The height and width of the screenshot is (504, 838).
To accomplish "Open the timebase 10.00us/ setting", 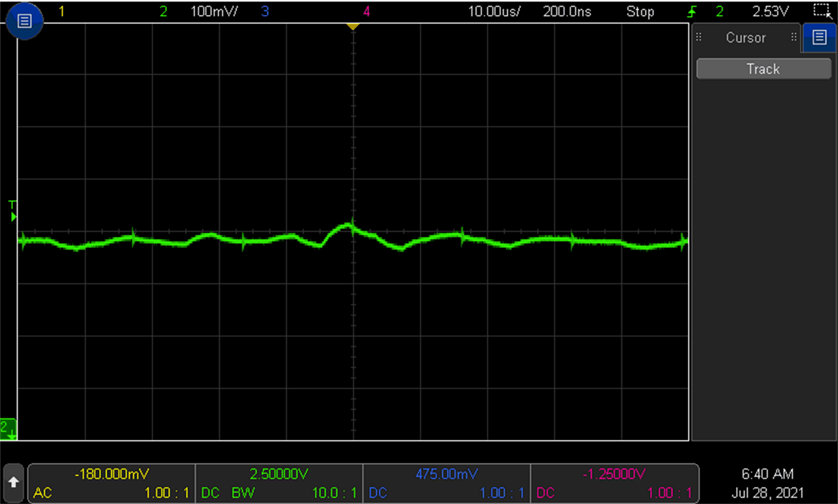I will (x=494, y=11).
